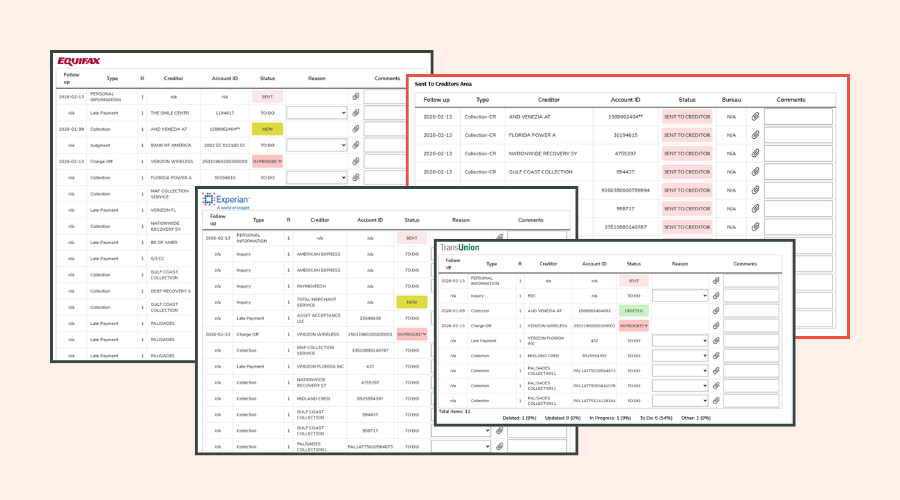This screenshot has width=900, height=500.
Task: Open Reason dropdown for Equifax FLORIDA POWER A
Action: click(x=317, y=177)
